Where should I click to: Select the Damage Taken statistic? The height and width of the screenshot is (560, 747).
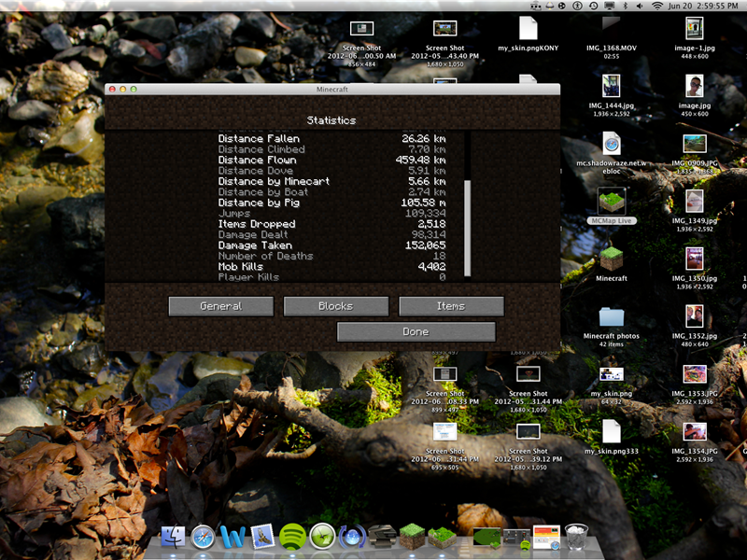pos(332,245)
